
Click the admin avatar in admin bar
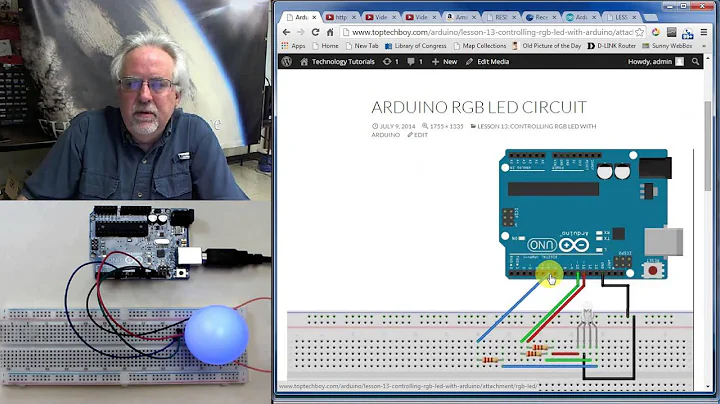click(x=680, y=62)
